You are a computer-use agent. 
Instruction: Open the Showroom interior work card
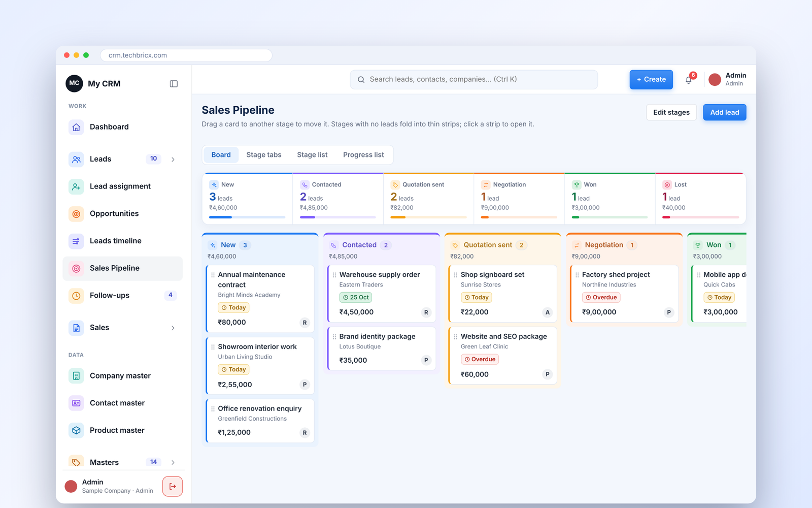pyautogui.click(x=260, y=366)
